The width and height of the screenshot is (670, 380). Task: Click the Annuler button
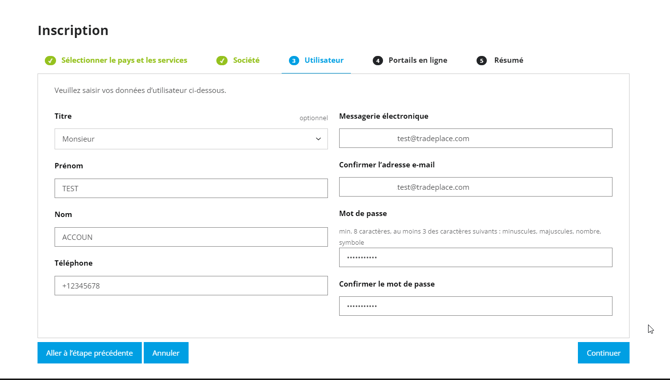(166, 353)
